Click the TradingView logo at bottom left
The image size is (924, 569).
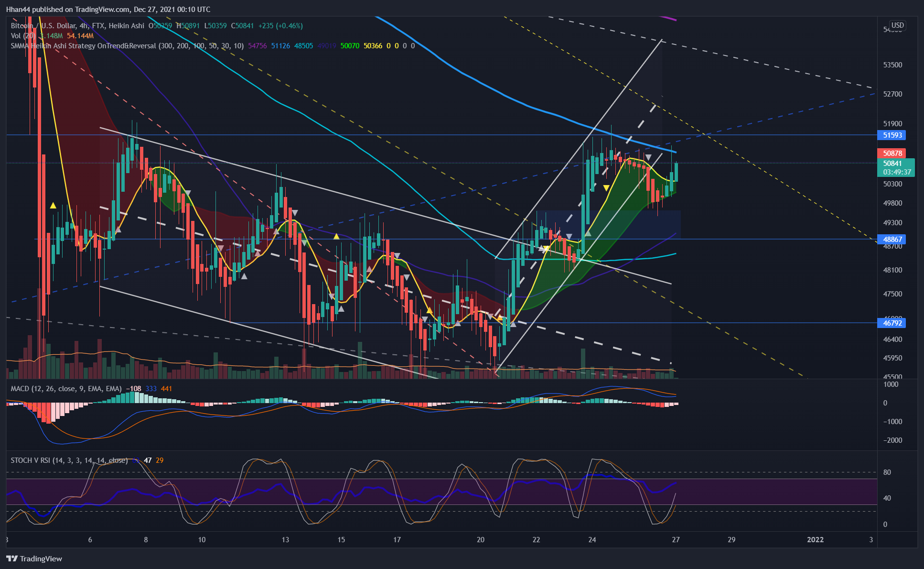pos(34,558)
